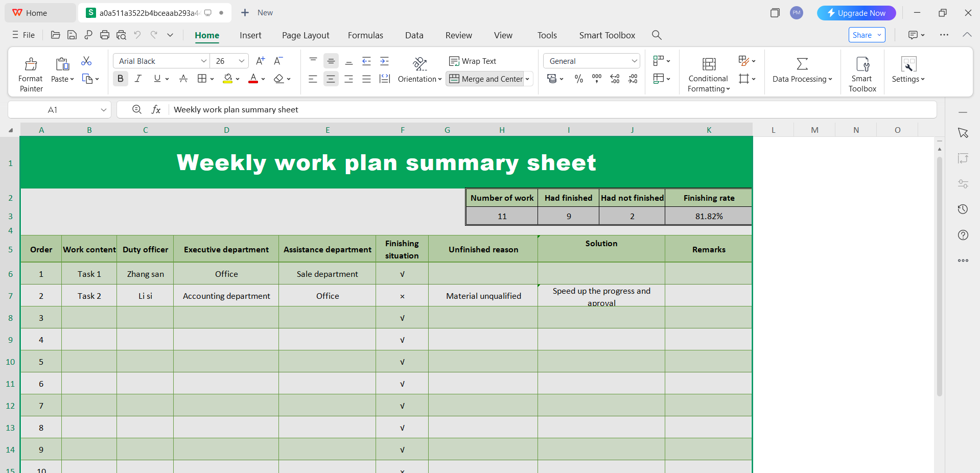Toggle Wrap Text for the selection

[472, 61]
